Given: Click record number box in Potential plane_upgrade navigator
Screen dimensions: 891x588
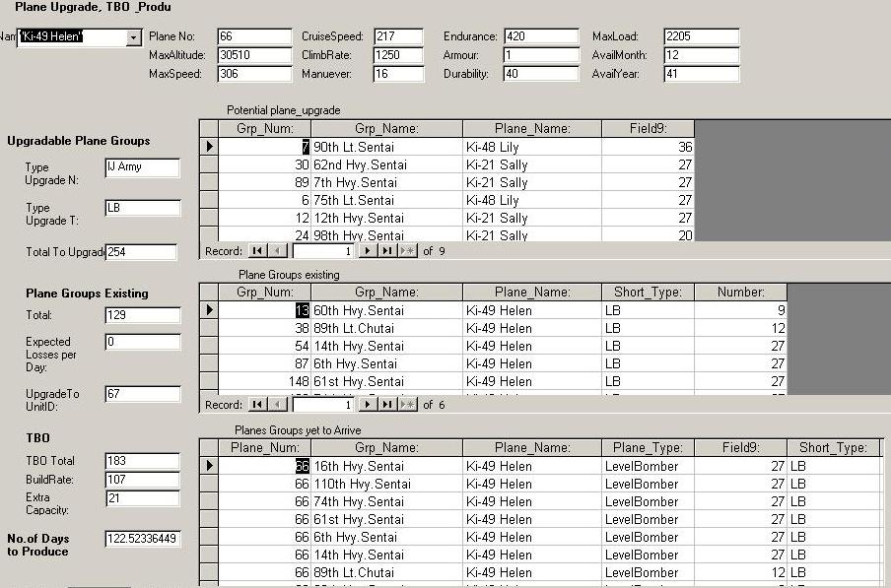Looking at the screenshot, I should point(324,251).
